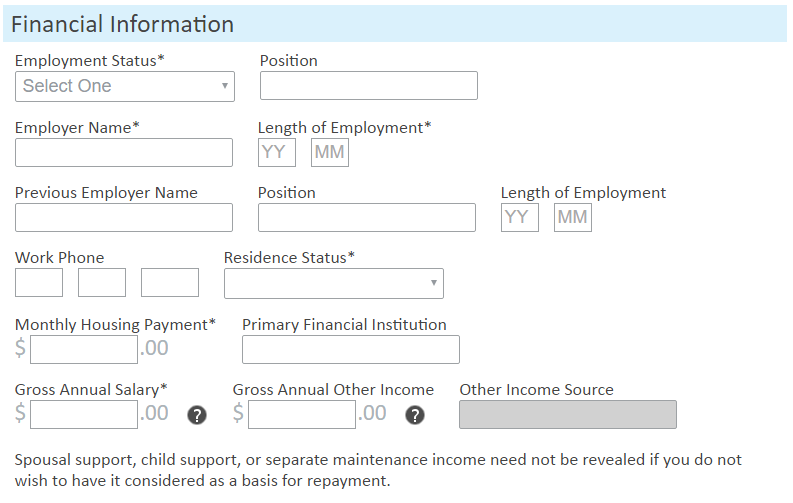
Task: Click the Primary Financial Institution field
Action: (x=351, y=349)
